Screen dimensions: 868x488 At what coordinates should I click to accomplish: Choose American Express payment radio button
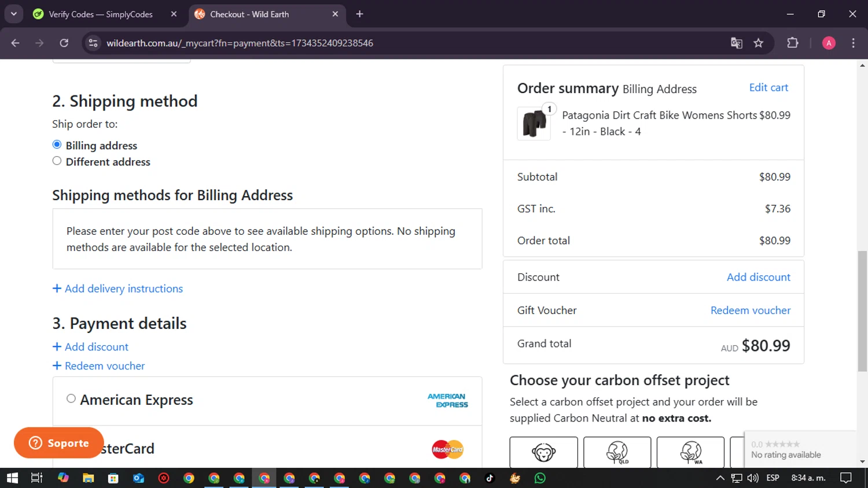[x=71, y=398]
